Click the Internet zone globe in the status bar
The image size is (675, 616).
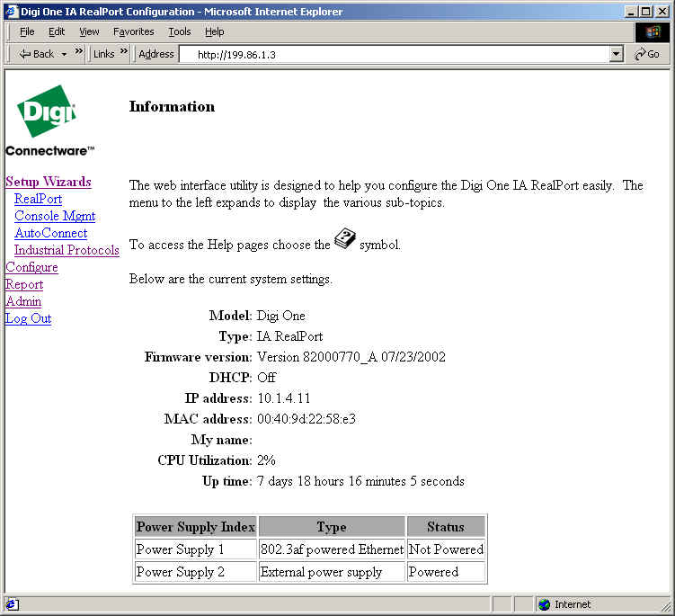click(544, 604)
